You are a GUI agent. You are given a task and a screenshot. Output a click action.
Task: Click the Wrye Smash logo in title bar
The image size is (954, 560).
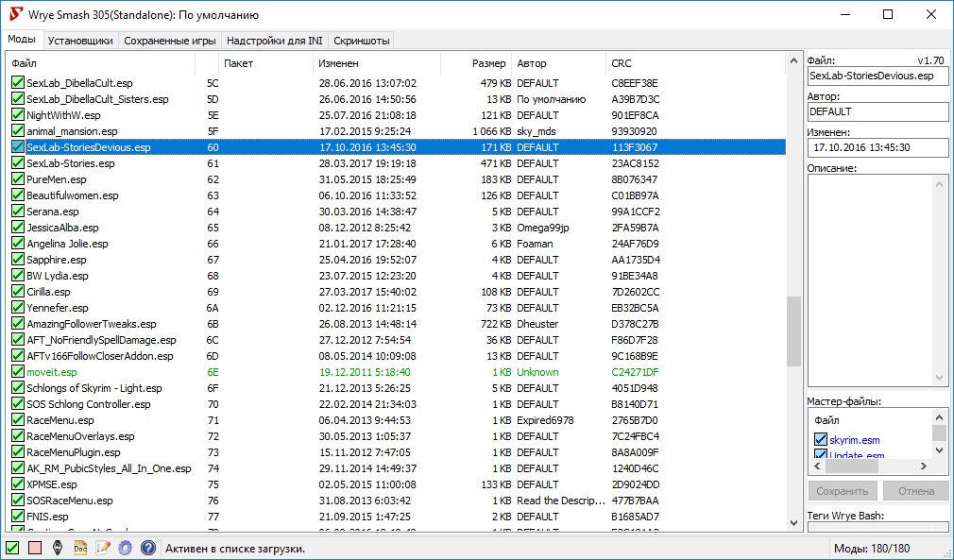[x=16, y=14]
